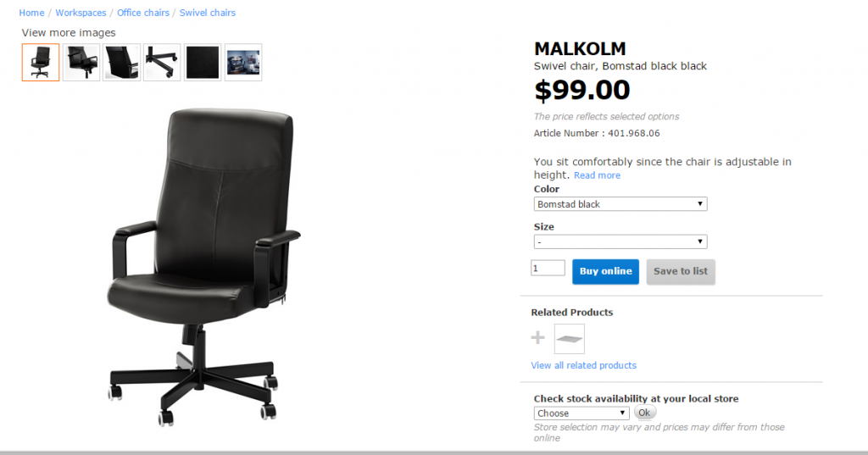
Task: Open the Choose local store dropdown
Action: click(581, 413)
